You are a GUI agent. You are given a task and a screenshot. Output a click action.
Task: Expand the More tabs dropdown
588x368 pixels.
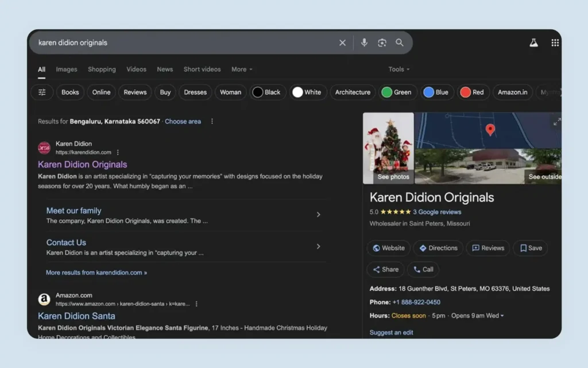[242, 69]
